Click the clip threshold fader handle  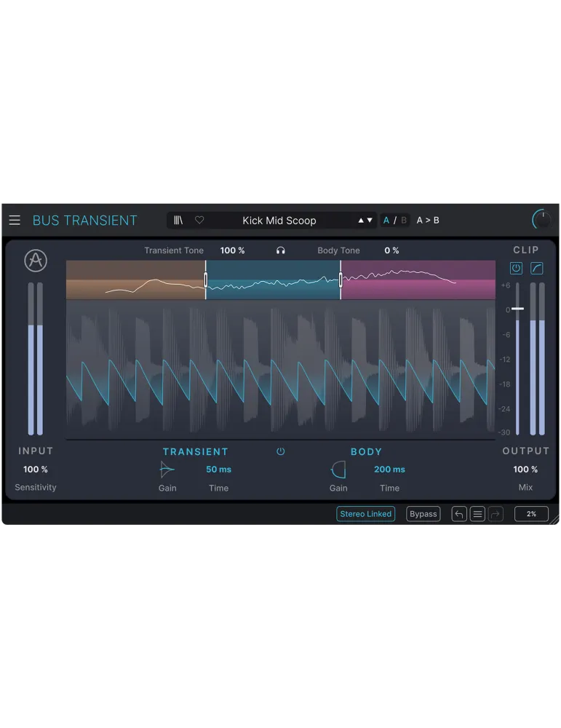517,309
